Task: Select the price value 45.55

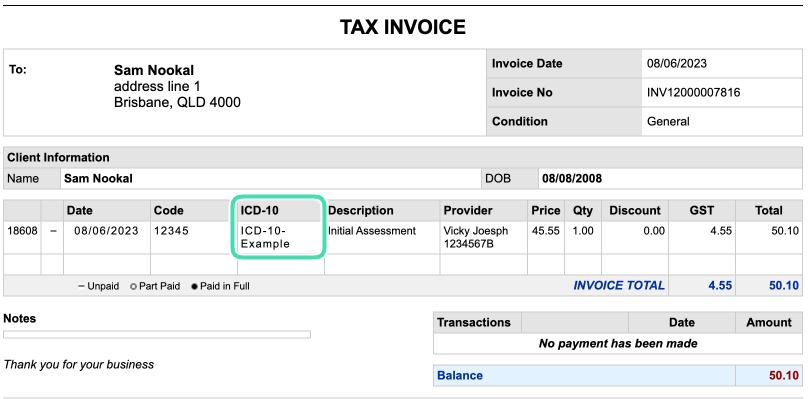Action: (546, 231)
